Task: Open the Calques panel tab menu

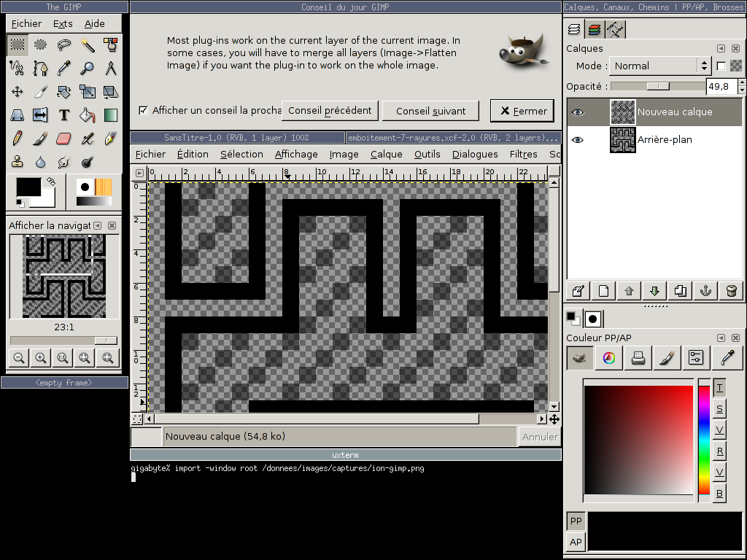Action: 721,49
